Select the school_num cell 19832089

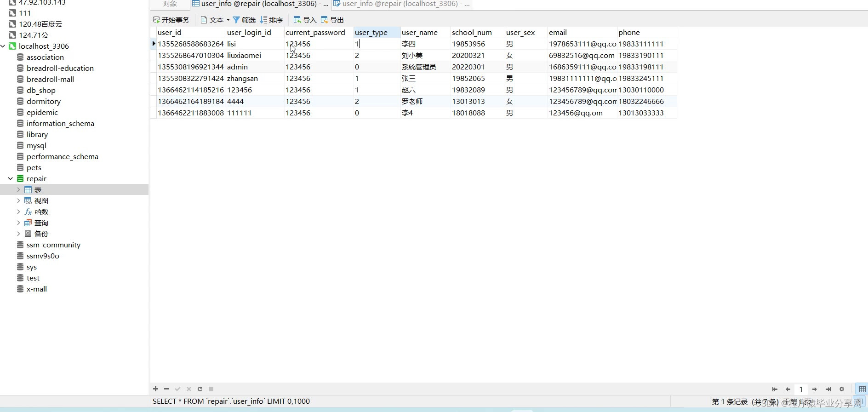[x=477, y=90]
